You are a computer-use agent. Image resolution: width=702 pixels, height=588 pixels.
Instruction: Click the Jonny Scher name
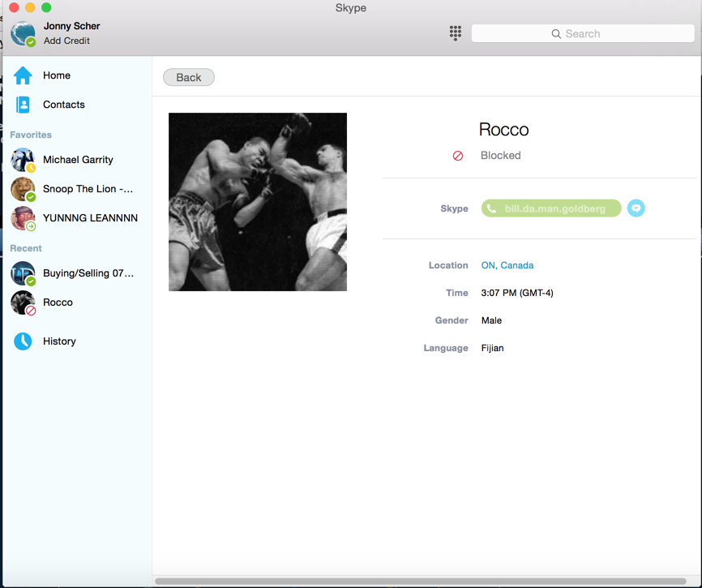point(71,26)
